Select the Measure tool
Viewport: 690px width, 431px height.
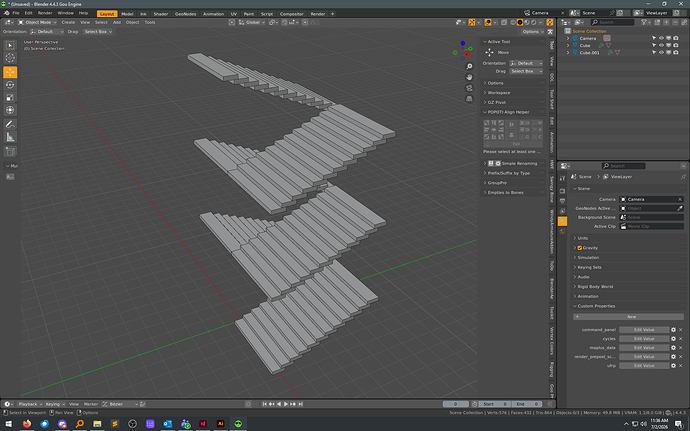tap(10, 137)
